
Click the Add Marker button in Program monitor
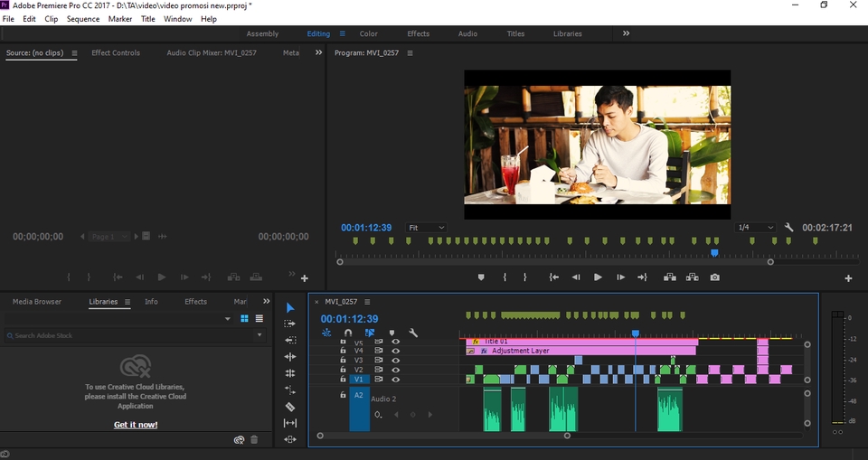click(x=481, y=277)
